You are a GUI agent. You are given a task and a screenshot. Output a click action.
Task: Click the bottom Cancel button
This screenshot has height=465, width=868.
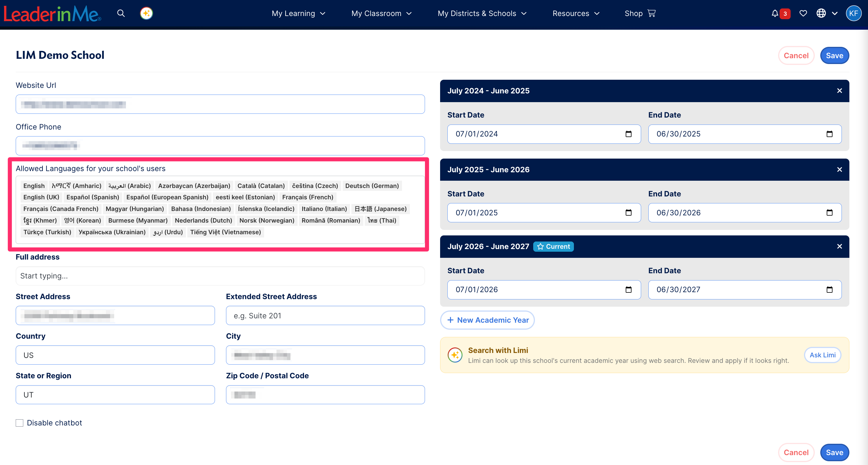tap(796, 452)
